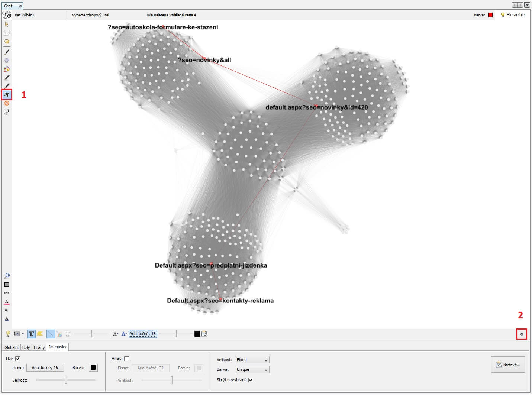Select the Painter brush tool

coord(6,52)
